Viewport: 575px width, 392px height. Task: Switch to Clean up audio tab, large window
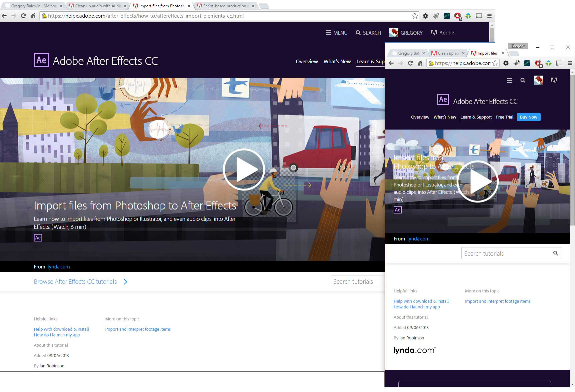[97, 6]
